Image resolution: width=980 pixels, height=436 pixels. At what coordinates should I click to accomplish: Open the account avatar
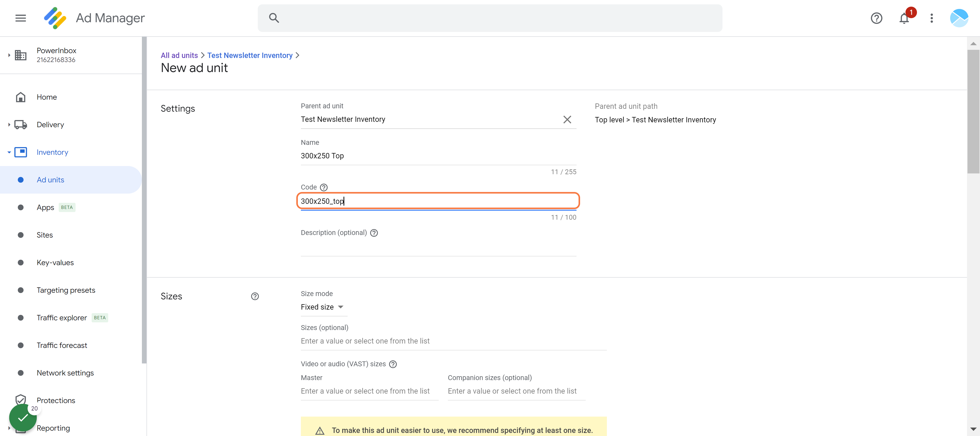pos(959,18)
